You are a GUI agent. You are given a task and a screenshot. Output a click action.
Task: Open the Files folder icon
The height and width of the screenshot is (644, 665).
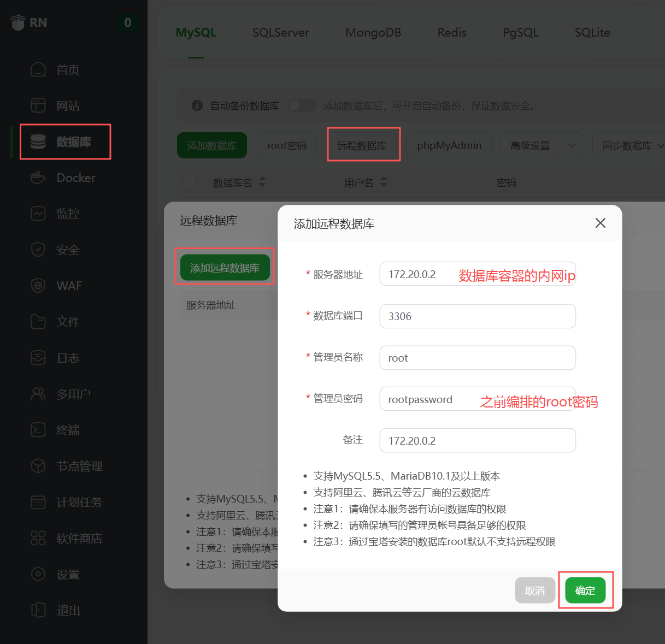pos(38,322)
